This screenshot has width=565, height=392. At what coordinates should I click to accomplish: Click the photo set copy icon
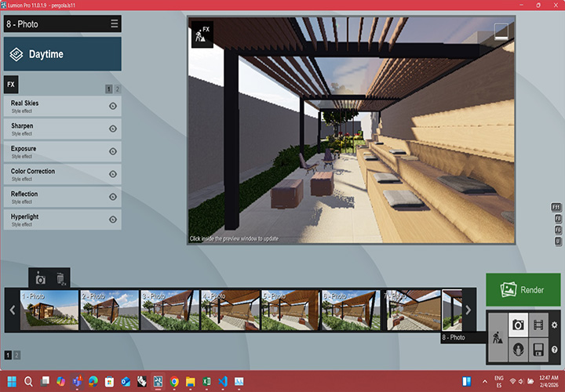pos(61,279)
